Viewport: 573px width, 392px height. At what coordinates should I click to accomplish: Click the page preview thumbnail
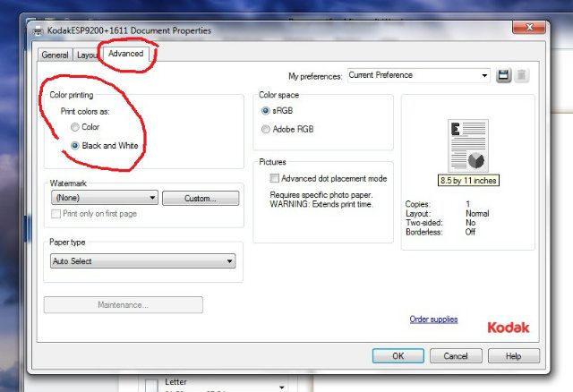[468, 145]
